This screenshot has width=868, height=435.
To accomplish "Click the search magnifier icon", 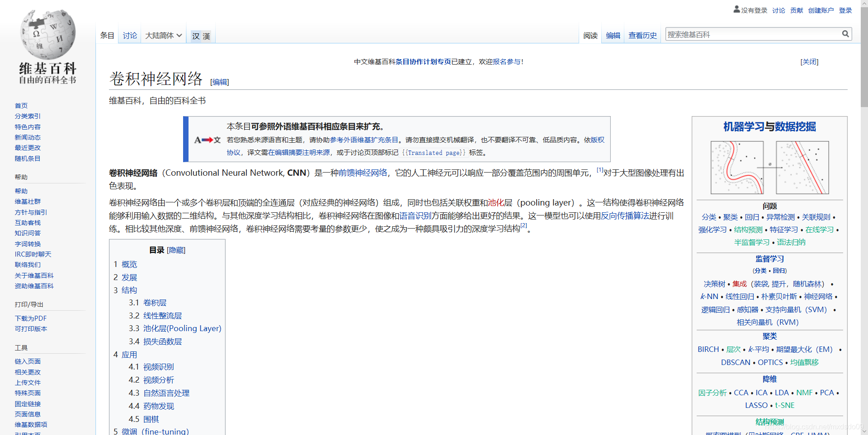I will [x=845, y=34].
